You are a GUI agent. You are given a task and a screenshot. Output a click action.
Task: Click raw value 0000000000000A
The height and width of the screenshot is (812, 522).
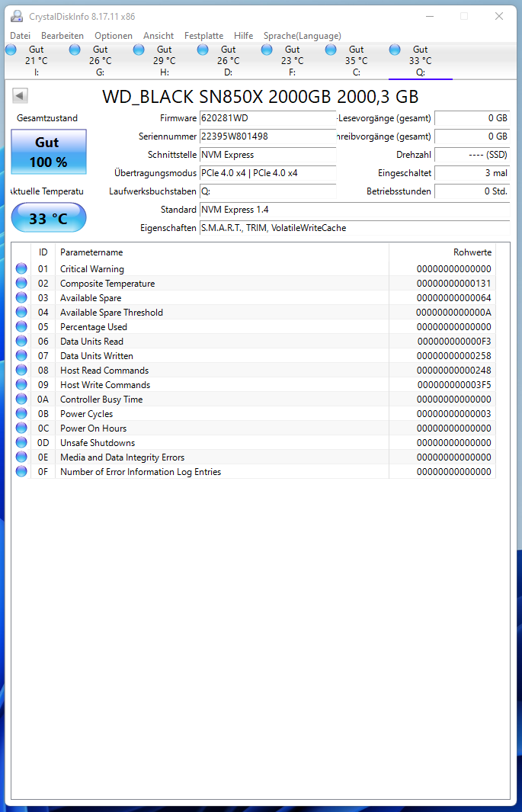click(453, 313)
